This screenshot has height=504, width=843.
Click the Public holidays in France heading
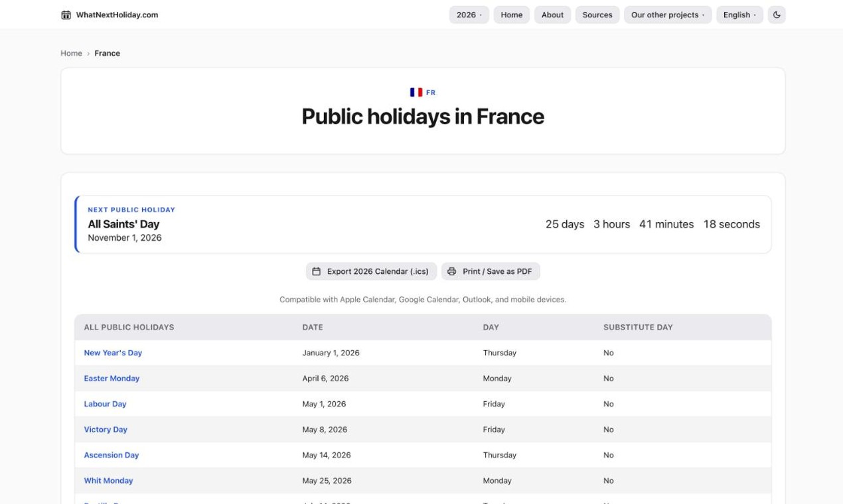[423, 117]
